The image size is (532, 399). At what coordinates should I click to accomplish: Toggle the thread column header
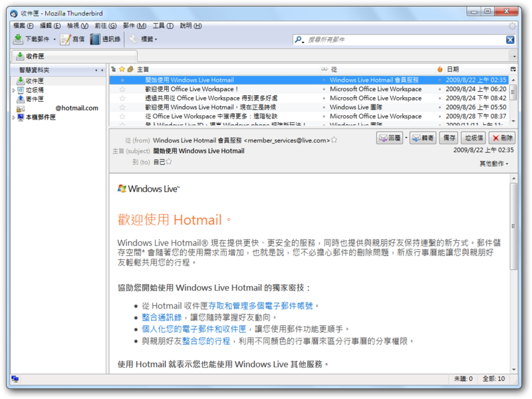coord(113,69)
